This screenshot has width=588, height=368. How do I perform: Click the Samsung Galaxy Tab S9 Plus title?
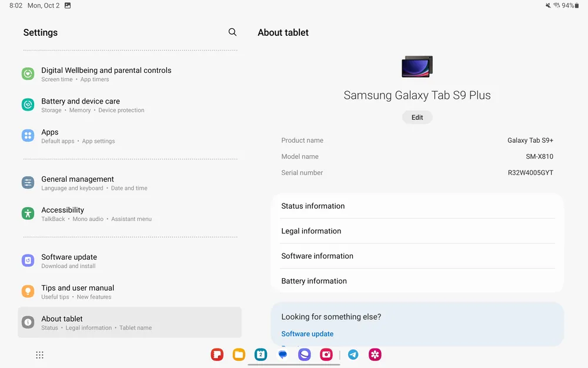click(417, 95)
